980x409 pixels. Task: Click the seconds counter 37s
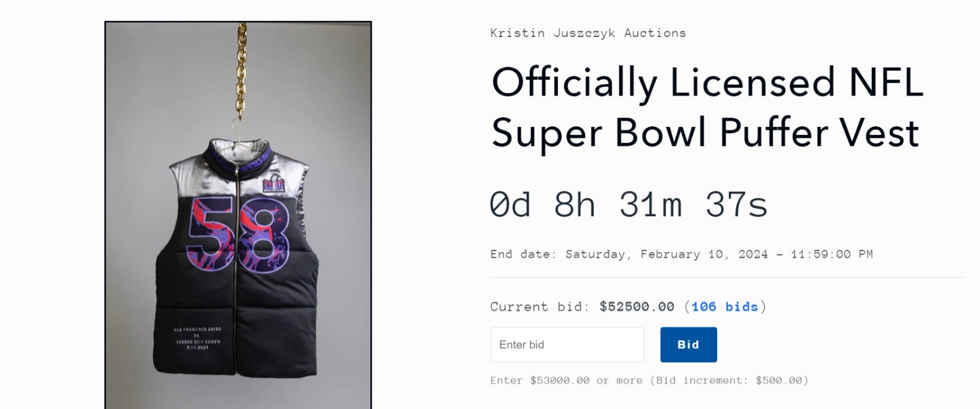(738, 206)
